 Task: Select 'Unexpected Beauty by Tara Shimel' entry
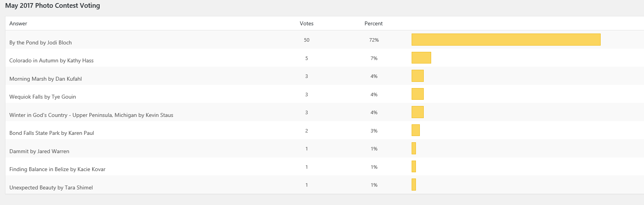[x=51, y=187]
